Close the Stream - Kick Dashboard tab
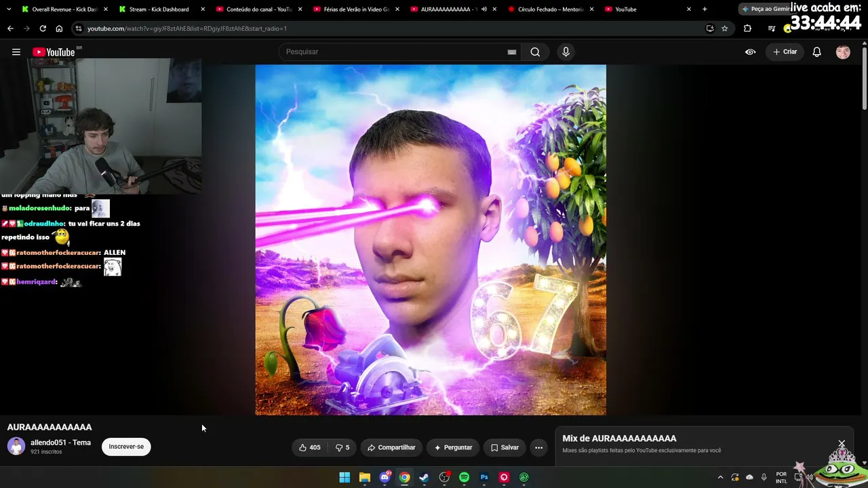Image resolution: width=868 pixels, height=488 pixels. click(203, 9)
